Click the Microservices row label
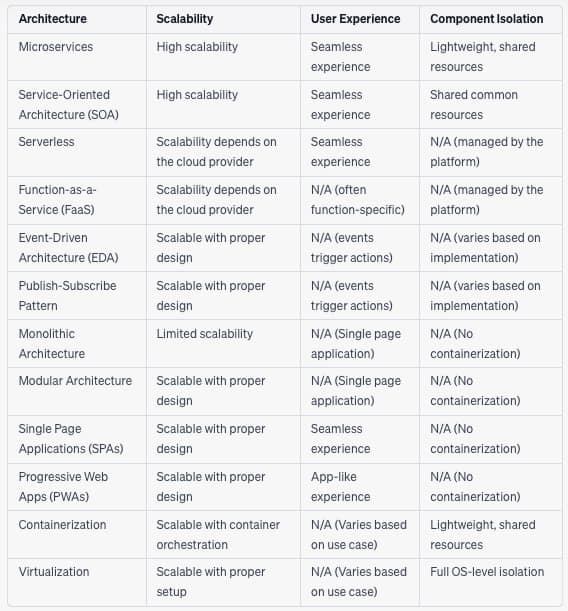Image resolution: width=568 pixels, height=611 pixels. click(56, 47)
